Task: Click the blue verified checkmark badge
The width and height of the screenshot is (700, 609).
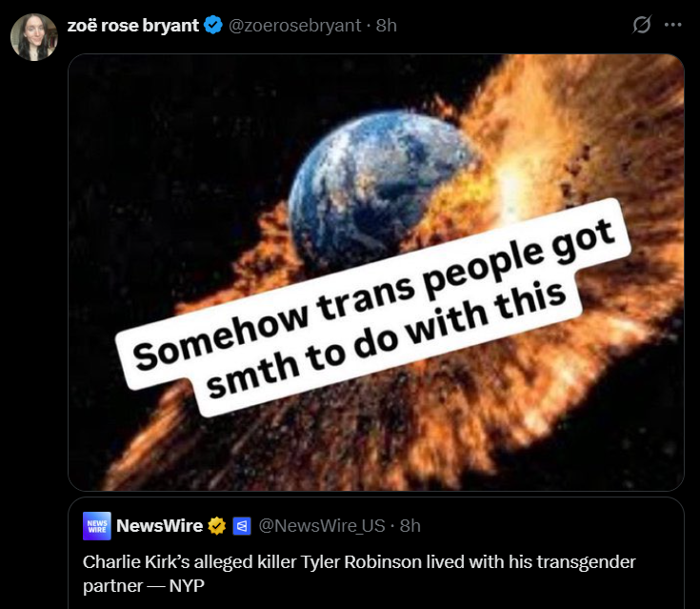Action: (213, 25)
